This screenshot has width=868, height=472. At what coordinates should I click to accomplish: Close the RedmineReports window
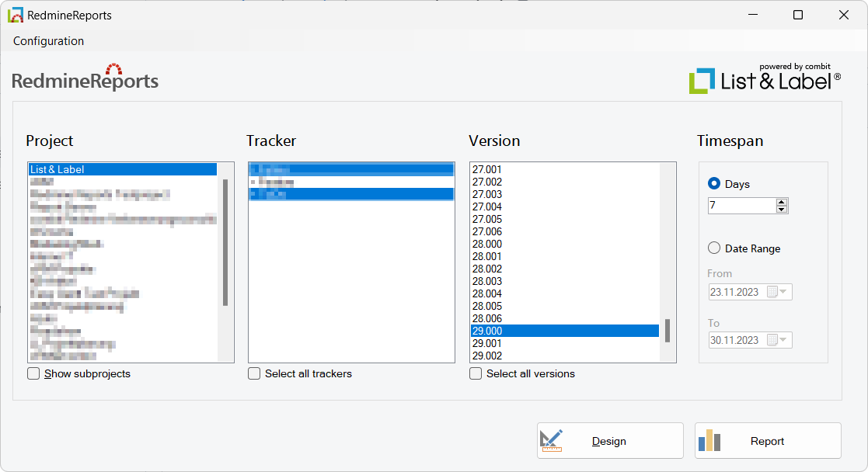[x=844, y=15]
